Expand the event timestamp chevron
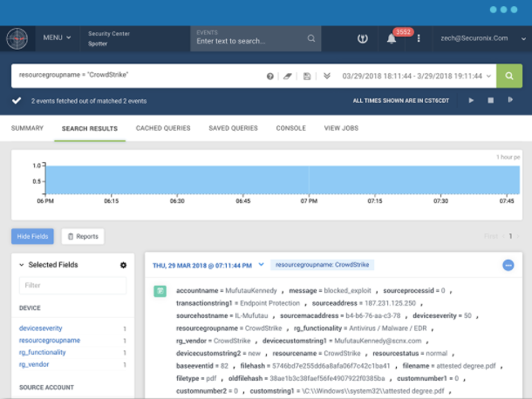Viewport: 532px width, 399px height. click(x=261, y=264)
